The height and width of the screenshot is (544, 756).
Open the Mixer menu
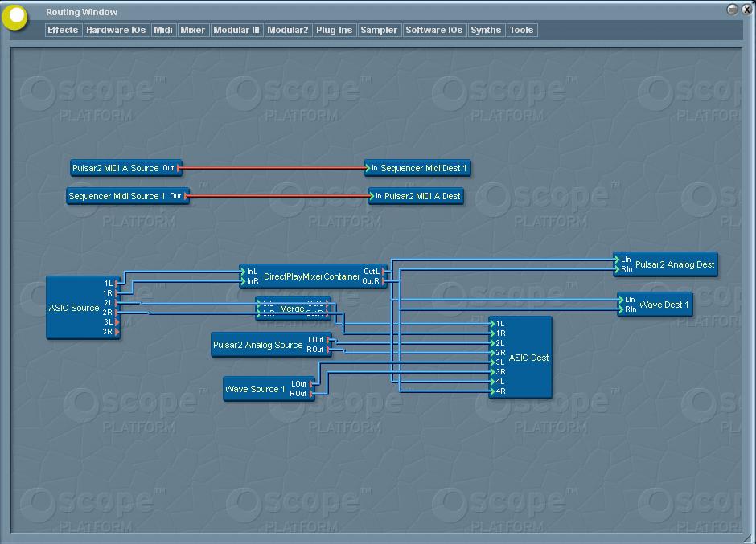click(x=192, y=30)
